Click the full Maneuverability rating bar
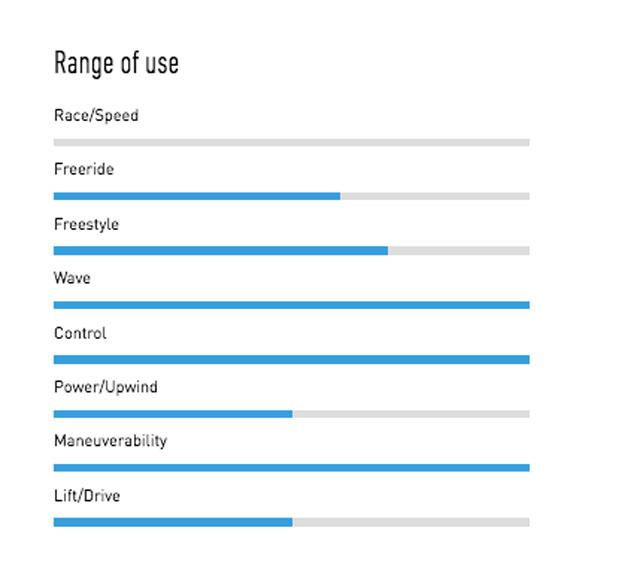Image resolution: width=640 pixels, height=573 pixels. 291,468
